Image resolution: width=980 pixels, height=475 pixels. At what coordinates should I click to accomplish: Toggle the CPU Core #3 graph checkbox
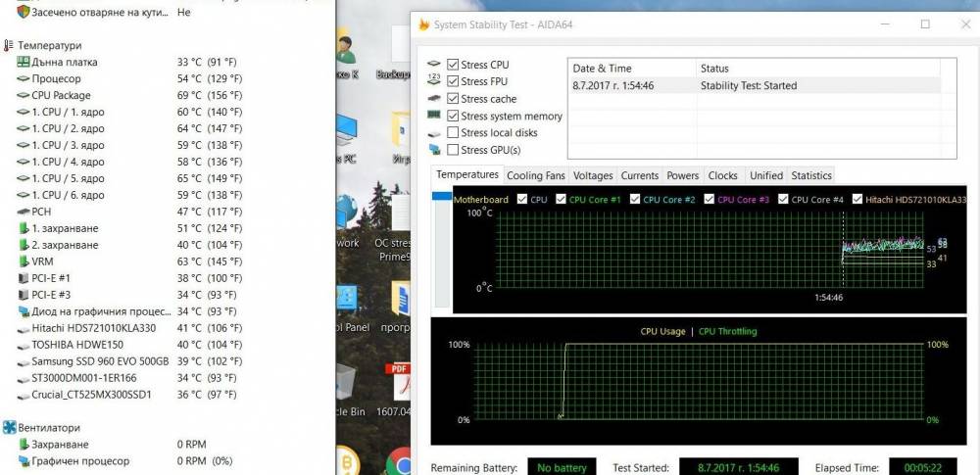pos(709,200)
